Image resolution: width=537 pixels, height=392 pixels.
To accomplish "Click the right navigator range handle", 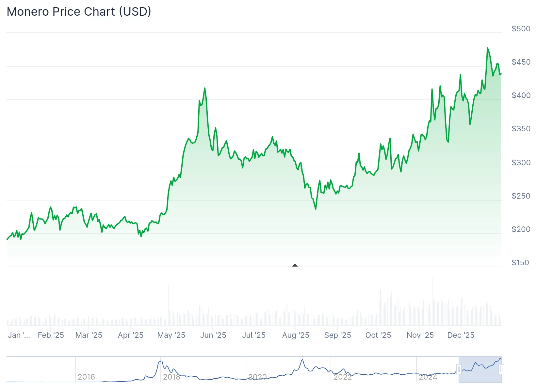I will [501, 369].
